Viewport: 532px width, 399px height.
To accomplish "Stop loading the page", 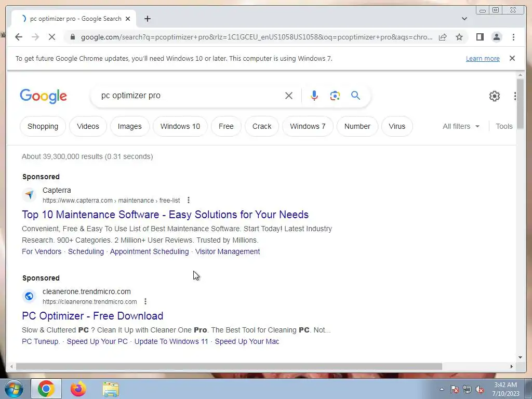I will 51,37.
